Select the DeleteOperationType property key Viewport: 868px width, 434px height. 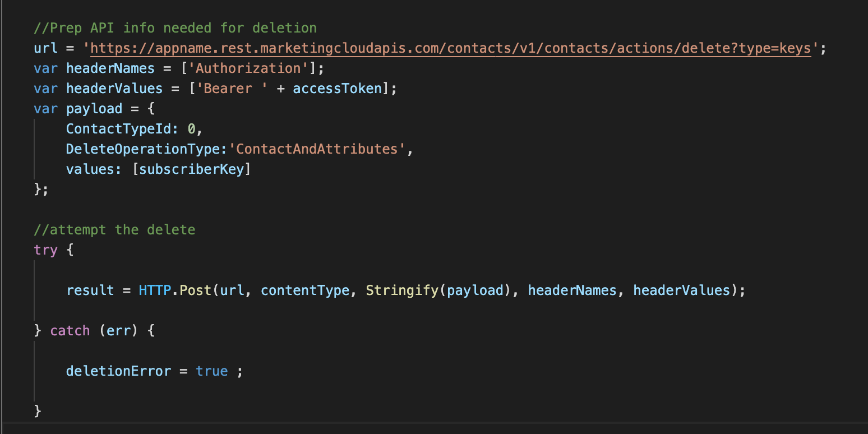pyautogui.click(x=142, y=149)
